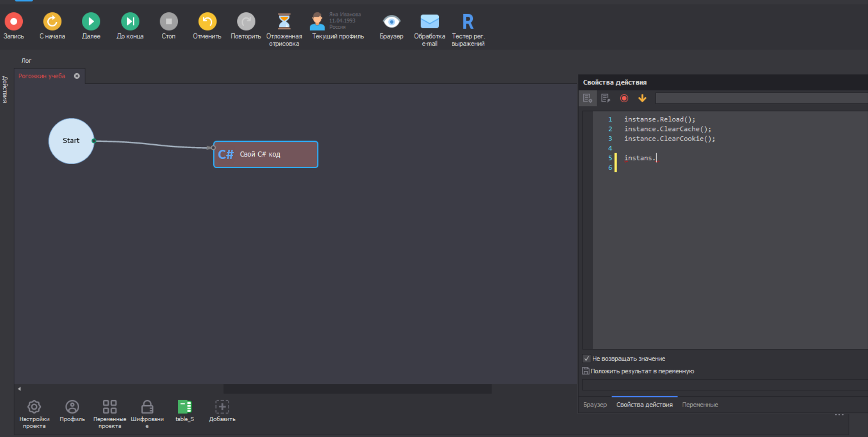Viewport: 868px width, 437px height.
Task: Switch to the Переменные tab
Action: click(700, 405)
